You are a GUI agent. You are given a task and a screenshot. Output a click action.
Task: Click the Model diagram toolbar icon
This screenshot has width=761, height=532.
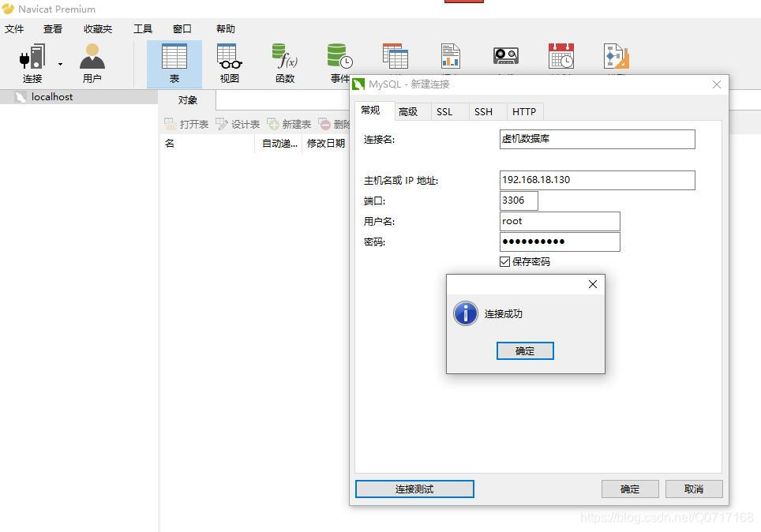click(x=617, y=56)
